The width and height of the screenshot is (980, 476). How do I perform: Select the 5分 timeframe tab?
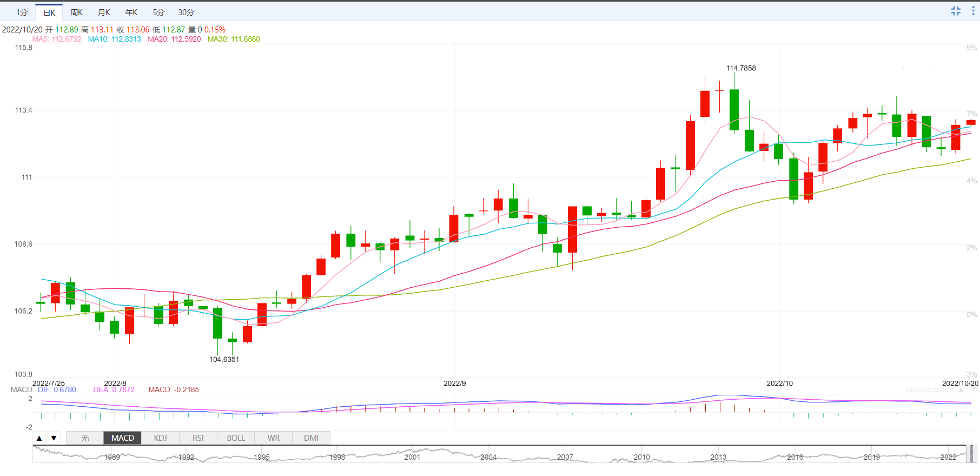pyautogui.click(x=158, y=12)
